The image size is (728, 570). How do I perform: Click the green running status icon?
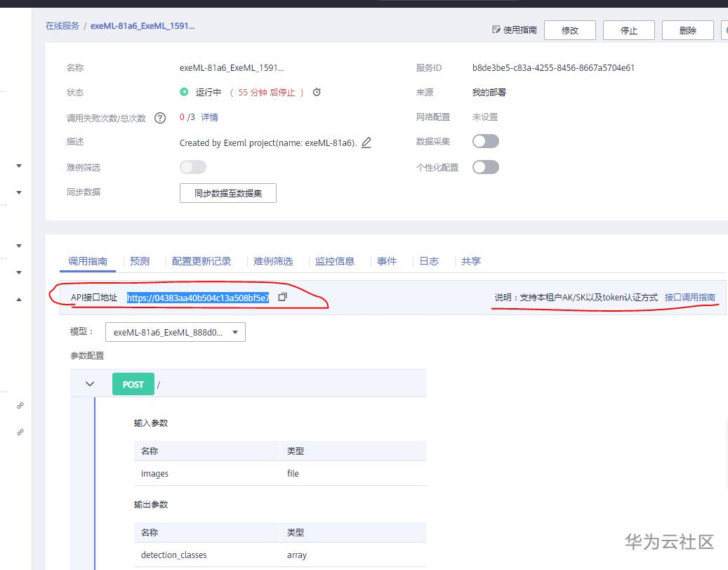click(x=185, y=92)
